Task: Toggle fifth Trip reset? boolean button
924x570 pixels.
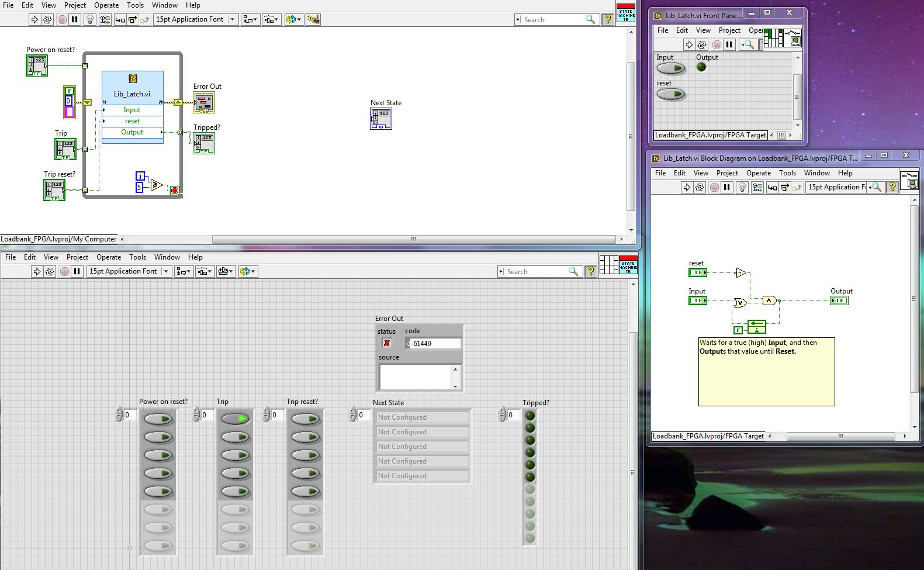Action: click(305, 491)
